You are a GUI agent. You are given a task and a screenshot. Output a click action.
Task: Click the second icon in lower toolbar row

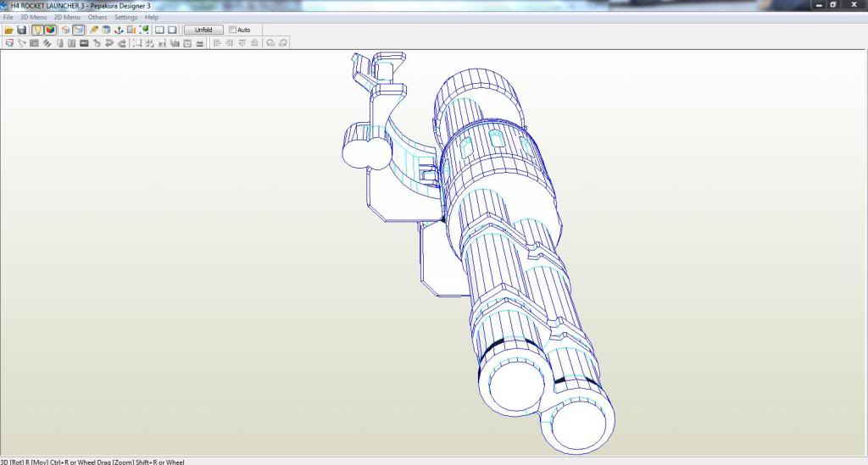point(21,43)
